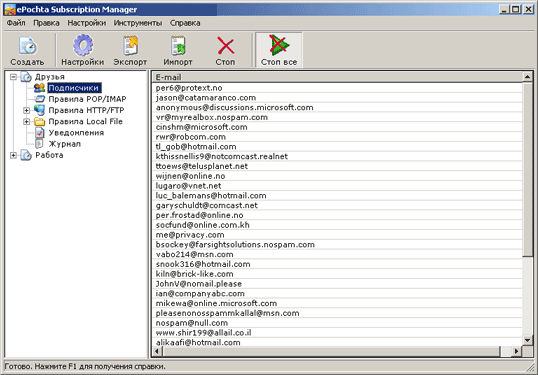
Task: Click vertical scrollbar up arrow
Action: (x=527, y=77)
